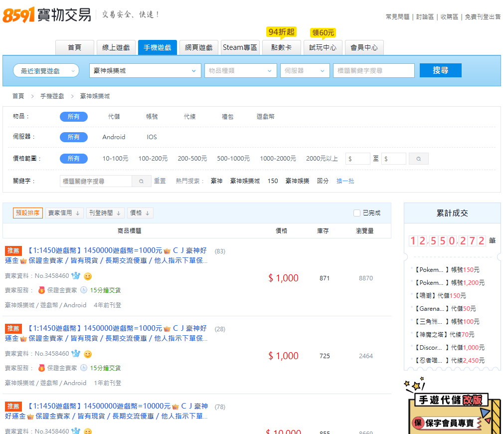Open the 會員中心 tab
This screenshot has height=434, width=504.
364,47
